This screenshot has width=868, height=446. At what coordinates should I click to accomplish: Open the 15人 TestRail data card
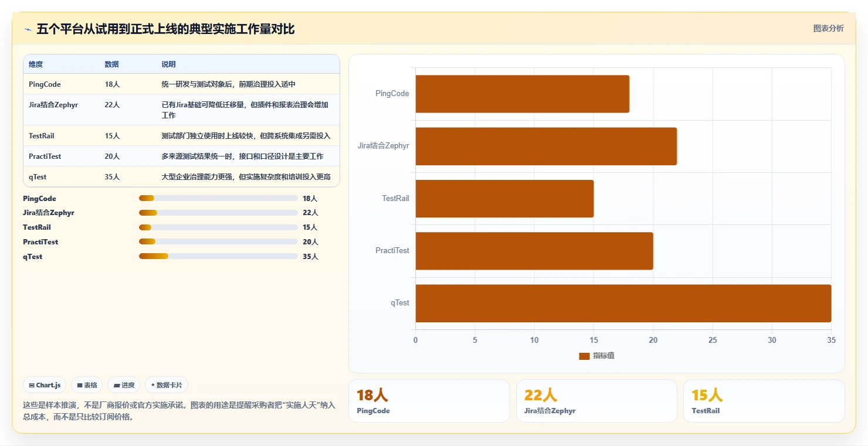[x=764, y=401]
